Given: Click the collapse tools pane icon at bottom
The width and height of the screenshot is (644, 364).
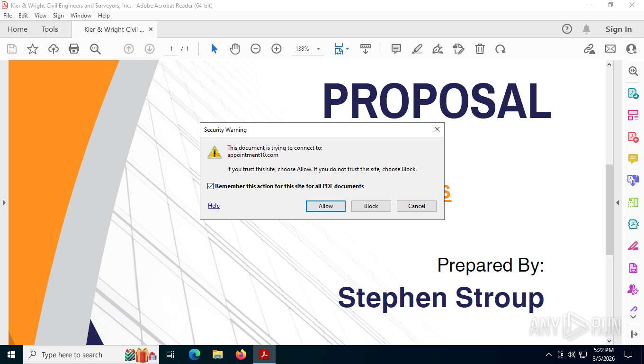Looking at the screenshot, I should (x=634, y=335).
